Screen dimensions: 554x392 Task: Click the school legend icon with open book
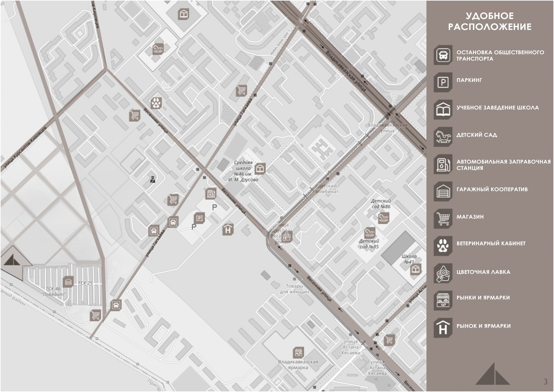[x=443, y=110]
